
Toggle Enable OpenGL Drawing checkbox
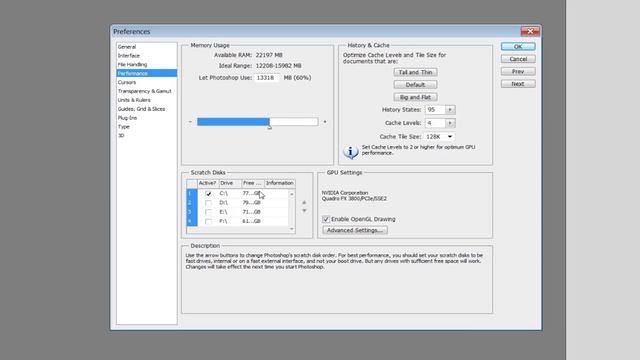click(326, 219)
